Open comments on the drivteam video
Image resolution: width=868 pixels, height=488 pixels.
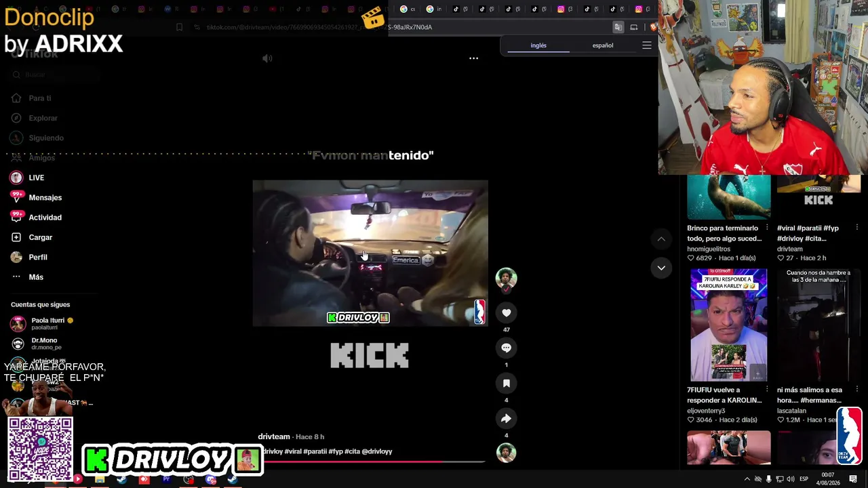click(x=506, y=348)
